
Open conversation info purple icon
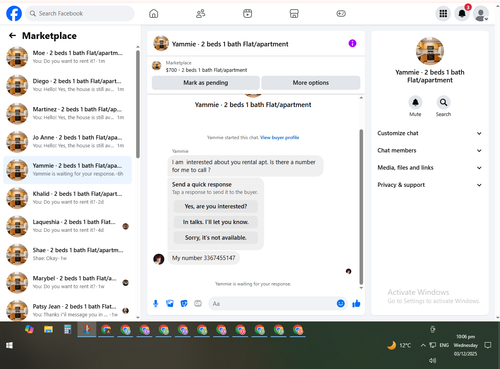tap(352, 43)
